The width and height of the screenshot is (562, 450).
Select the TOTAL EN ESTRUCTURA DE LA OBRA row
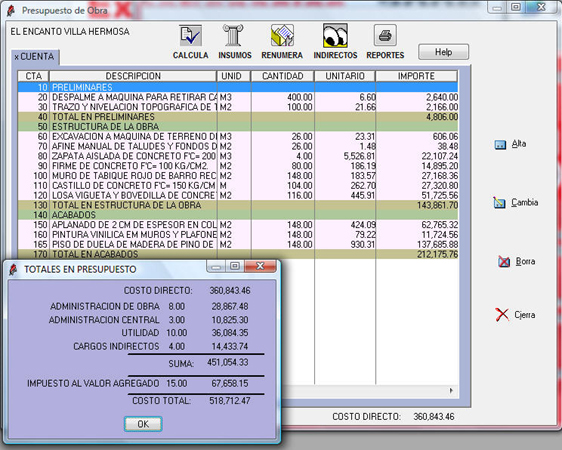238,205
